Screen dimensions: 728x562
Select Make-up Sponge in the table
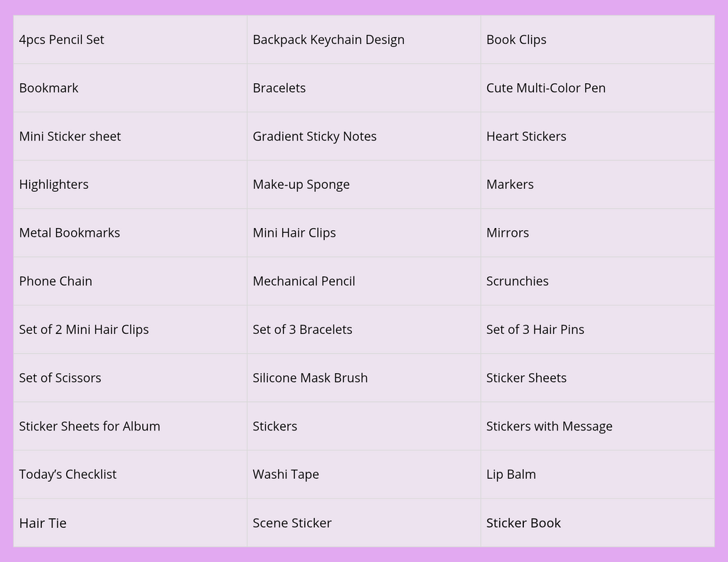click(x=363, y=184)
